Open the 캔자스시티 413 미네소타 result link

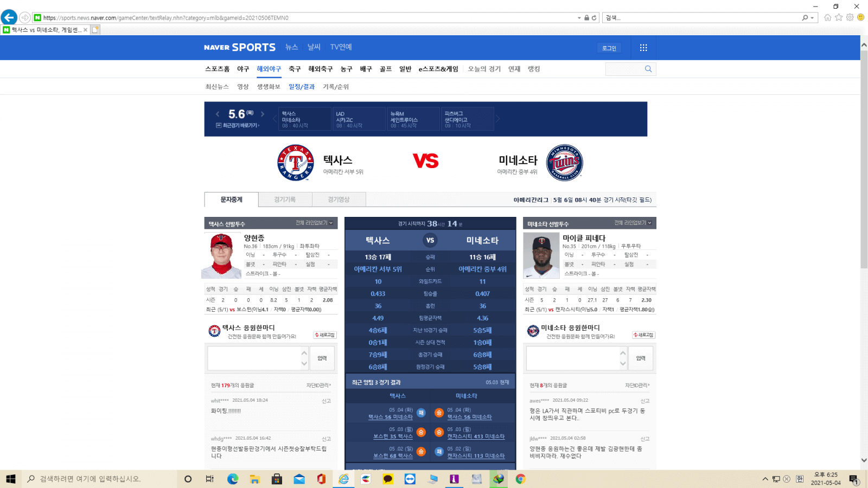point(476,436)
